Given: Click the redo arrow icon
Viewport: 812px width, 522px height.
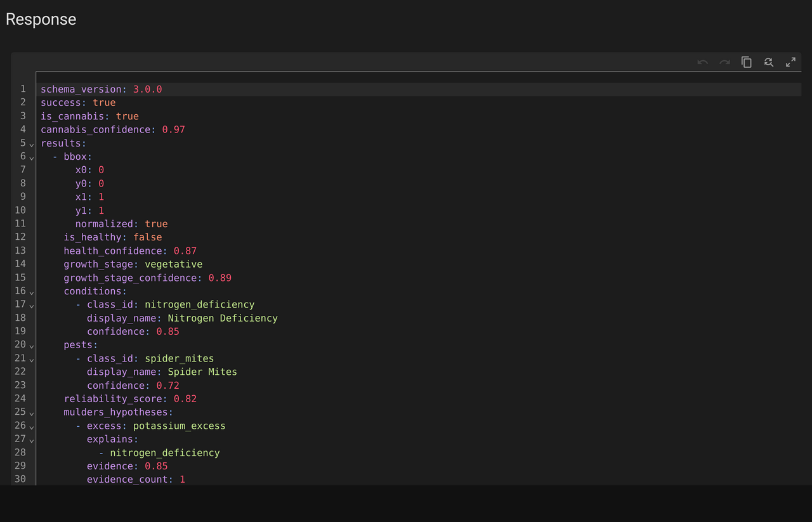Looking at the screenshot, I should 724,62.
